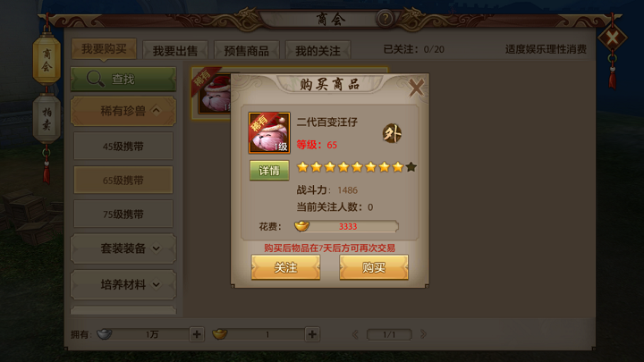Click the 二代百变汪仔 pet portrait icon
This screenshot has height=362, width=644.
(x=269, y=132)
